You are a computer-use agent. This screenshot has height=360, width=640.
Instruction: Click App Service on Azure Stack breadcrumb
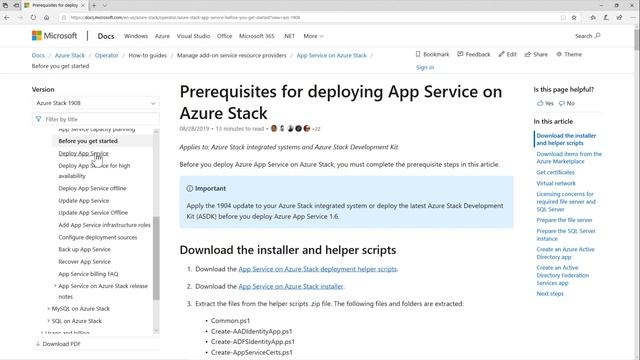(x=331, y=55)
